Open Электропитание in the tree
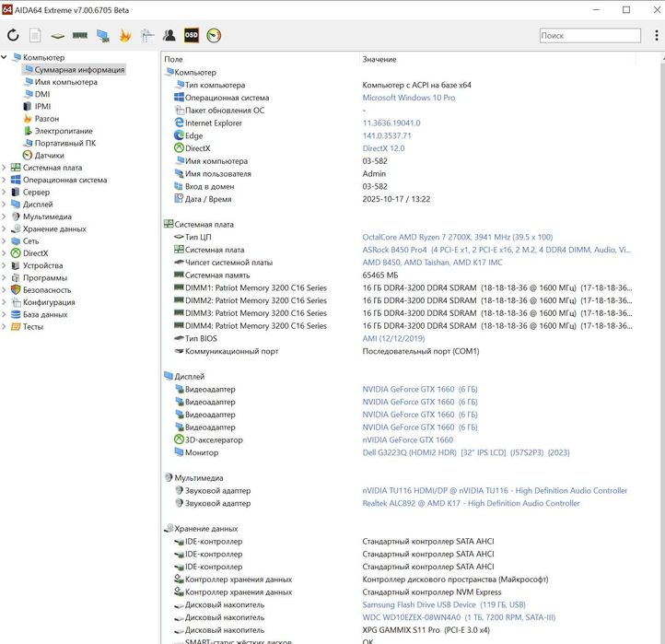665x644 pixels. pyautogui.click(x=64, y=131)
